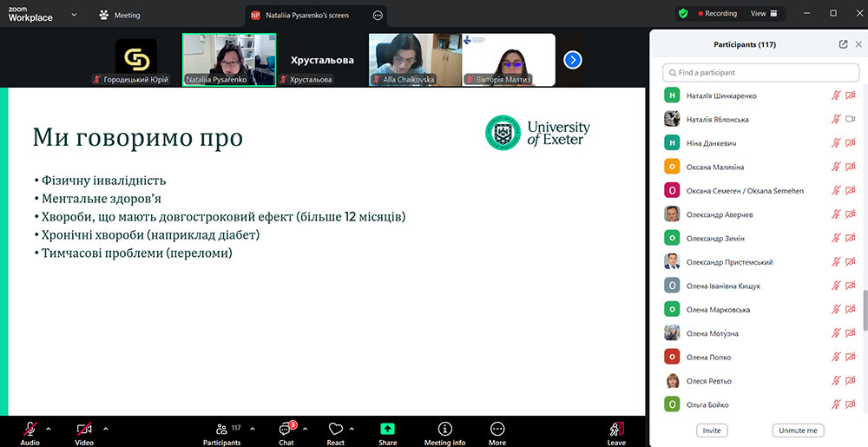Open the Chat panel
The width and height of the screenshot is (868, 447).
[x=286, y=431]
